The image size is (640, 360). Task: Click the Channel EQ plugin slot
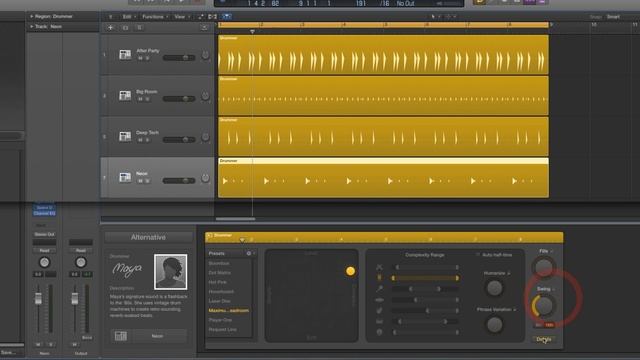[x=44, y=213]
